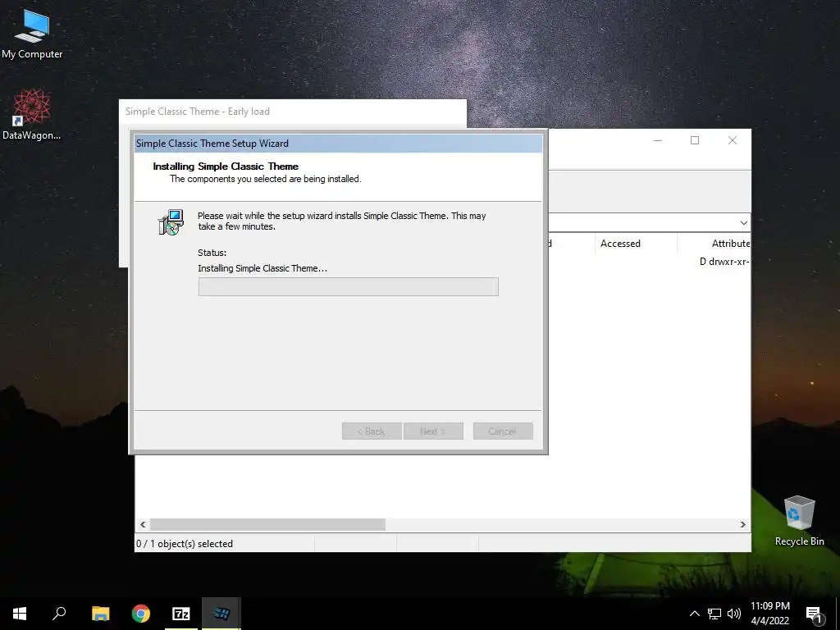The height and width of the screenshot is (630, 840).
Task: Minimize the 7-Zip window
Action: 657,140
